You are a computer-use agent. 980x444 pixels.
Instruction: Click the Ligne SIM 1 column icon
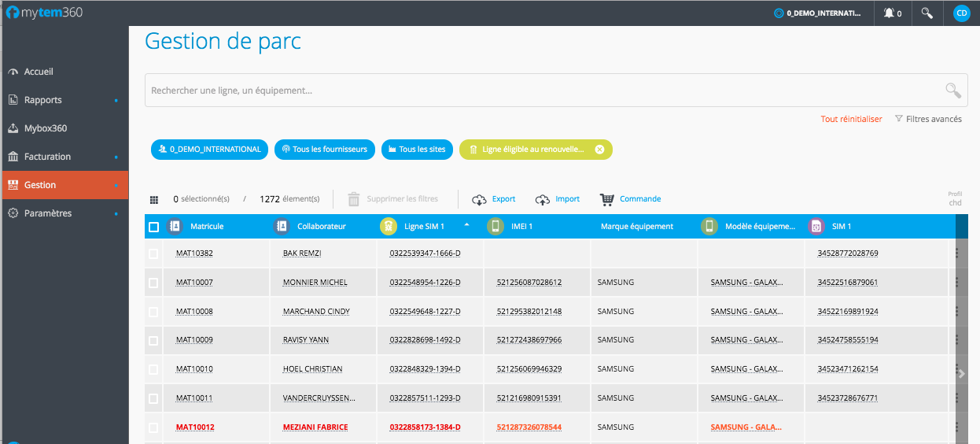[x=389, y=227]
